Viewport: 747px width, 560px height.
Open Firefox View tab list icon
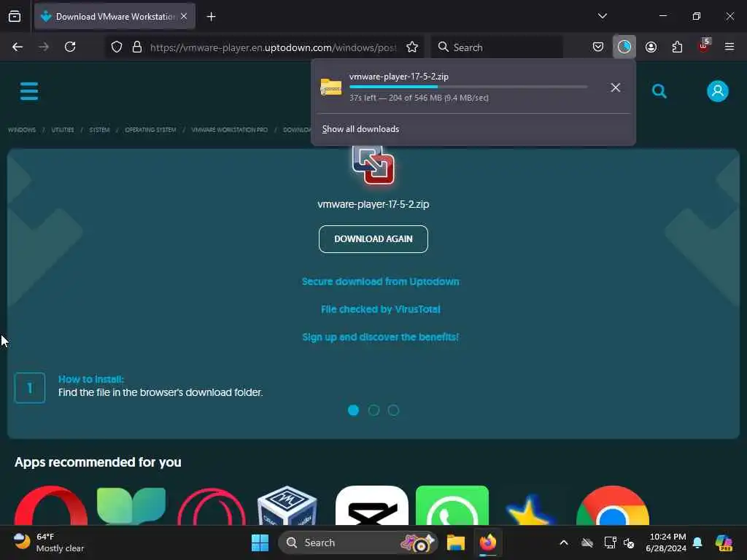[x=15, y=16]
